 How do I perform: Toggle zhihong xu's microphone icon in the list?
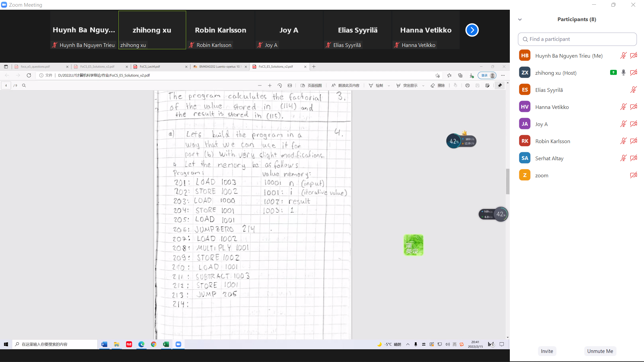[x=623, y=73]
